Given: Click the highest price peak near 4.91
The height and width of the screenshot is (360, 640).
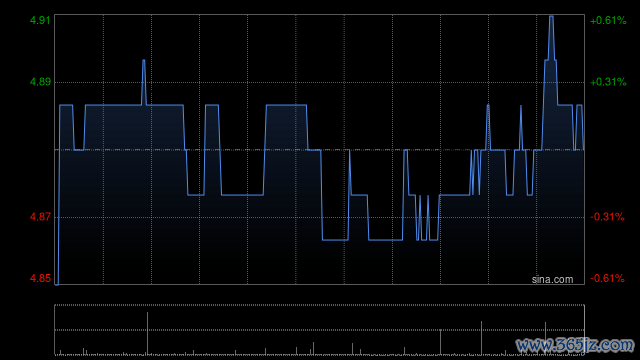Looking at the screenshot, I should pyautogui.click(x=551, y=17).
